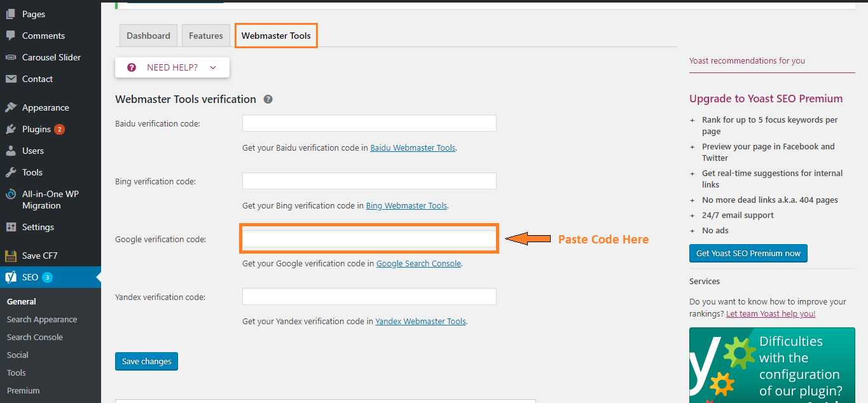Click the Save CF7 floppy disk icon

pos(11,256)
